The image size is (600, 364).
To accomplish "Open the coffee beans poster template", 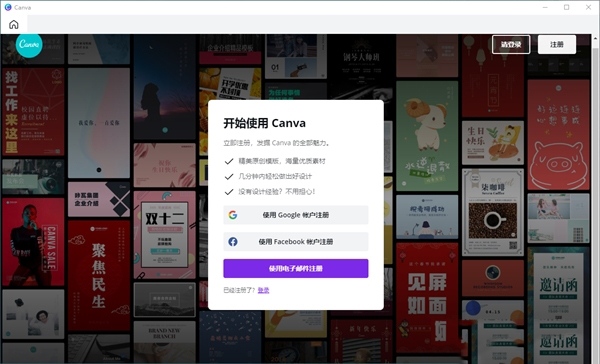I will pyautogui.click(x=493, y=212).
